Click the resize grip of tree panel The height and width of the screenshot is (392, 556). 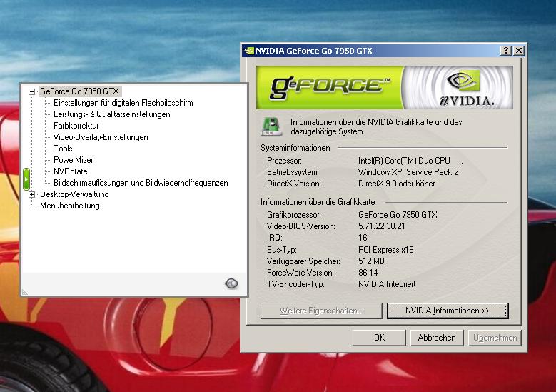26,291
